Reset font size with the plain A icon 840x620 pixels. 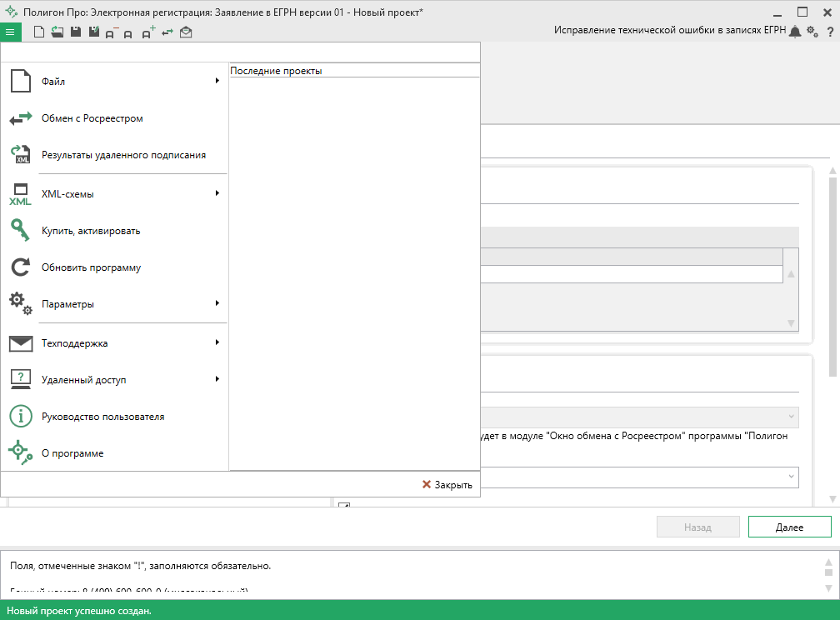pyautogui.click(x=128, y=34)
